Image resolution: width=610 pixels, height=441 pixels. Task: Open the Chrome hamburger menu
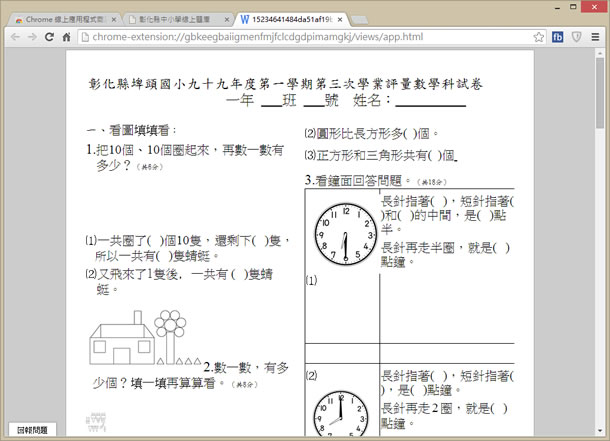(x=594, y=37)
